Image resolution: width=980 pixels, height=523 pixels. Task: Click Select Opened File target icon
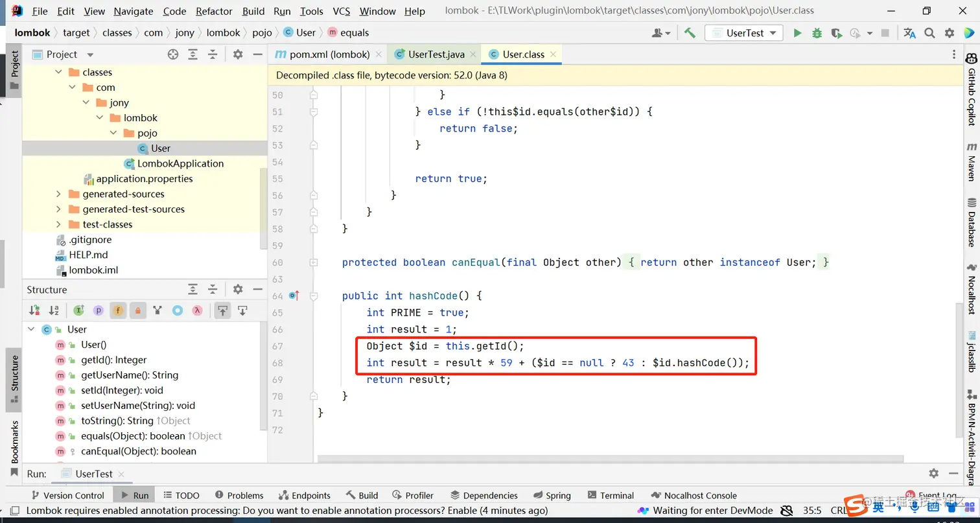(173, 54)
